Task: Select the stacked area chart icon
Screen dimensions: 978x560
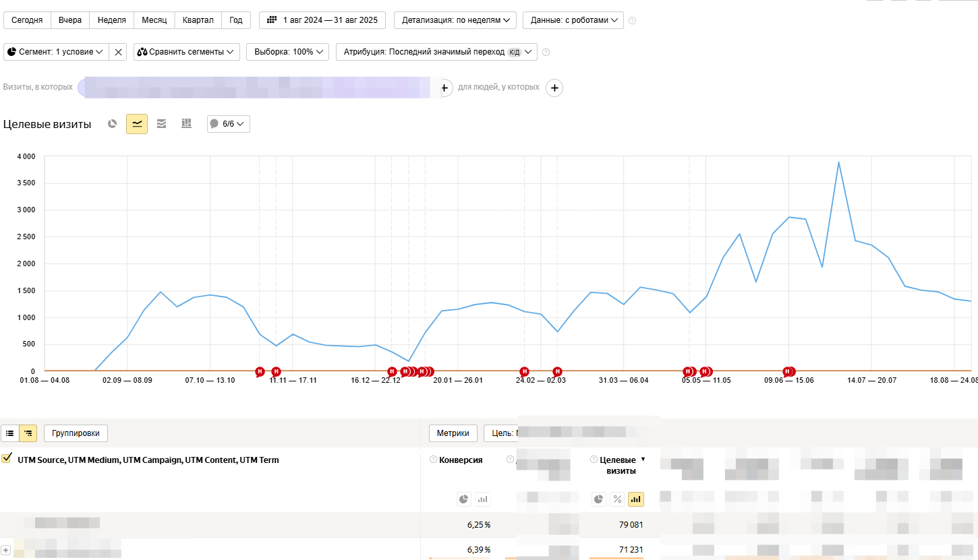Action: [x=161, y=124]
